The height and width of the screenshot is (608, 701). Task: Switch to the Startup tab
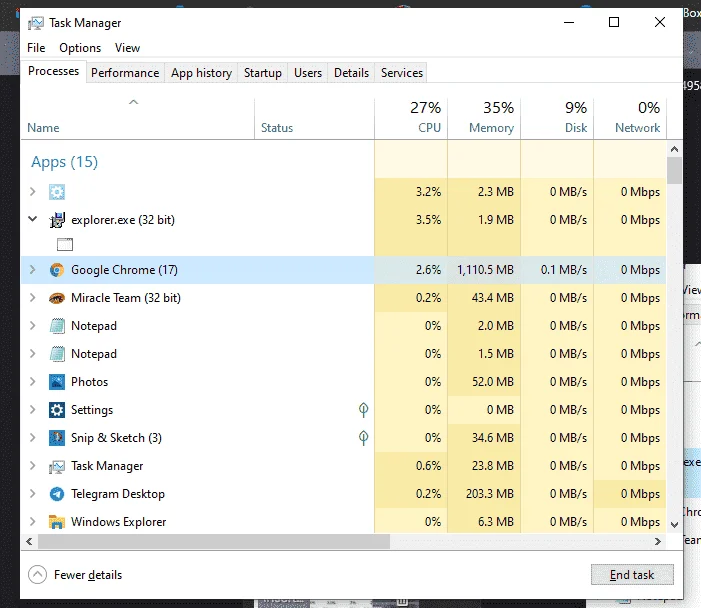pos(263,73)
